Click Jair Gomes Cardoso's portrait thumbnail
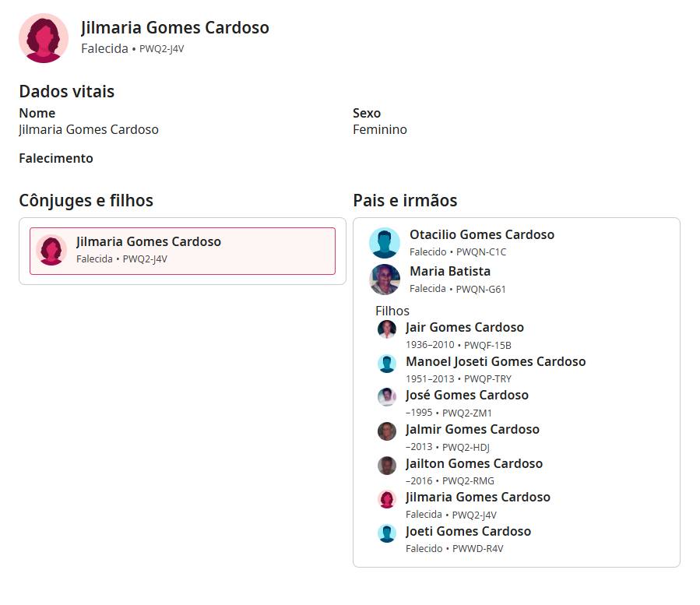Image resolution: width=700 pixels, height=605 pixels. pyautogui.click(x=387, y=329)
